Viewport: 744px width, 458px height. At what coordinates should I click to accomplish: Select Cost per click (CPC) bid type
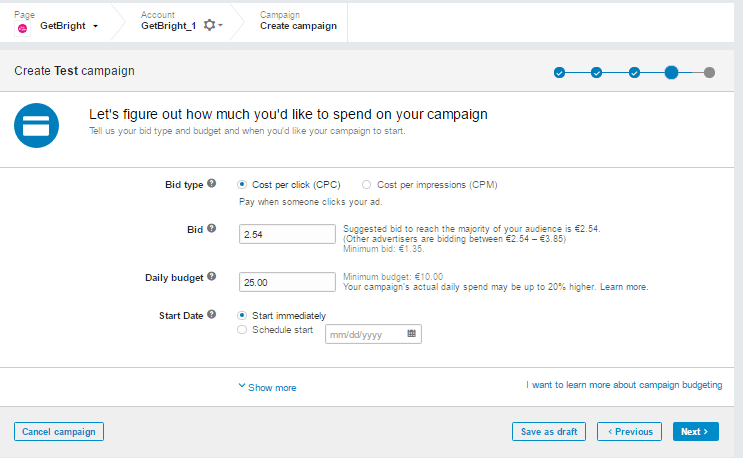pyautogui.click(x=243, y=185)
